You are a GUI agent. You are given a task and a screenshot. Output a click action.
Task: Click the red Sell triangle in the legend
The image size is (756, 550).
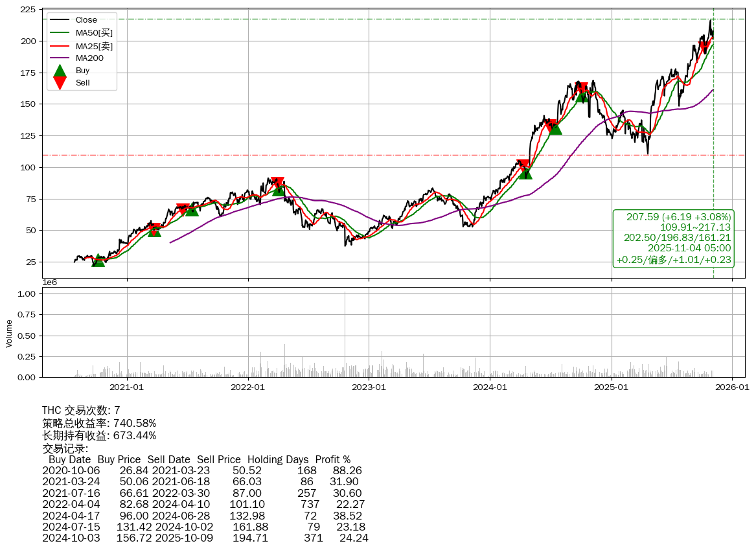pos(60,83)
